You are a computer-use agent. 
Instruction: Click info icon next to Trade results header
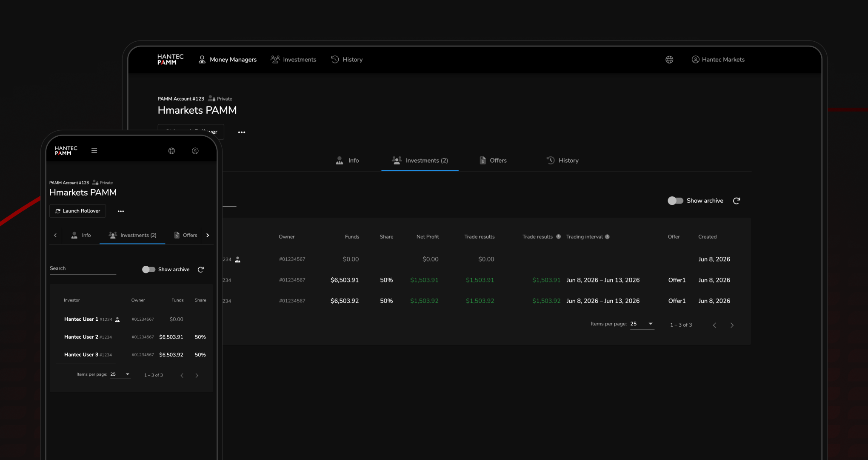click(558, 237)
